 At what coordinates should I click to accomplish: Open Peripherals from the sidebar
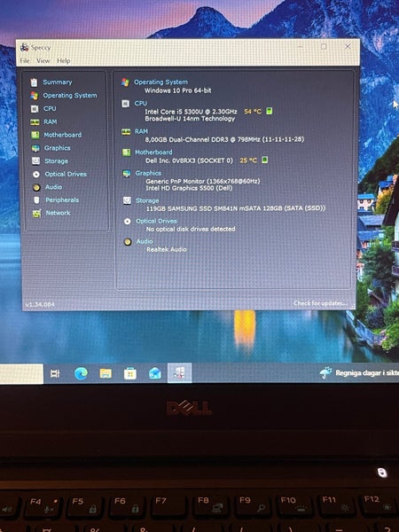coord(62,199)
